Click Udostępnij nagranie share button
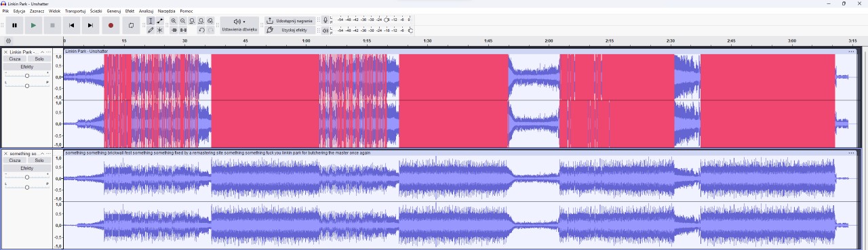 pos(290,21)
